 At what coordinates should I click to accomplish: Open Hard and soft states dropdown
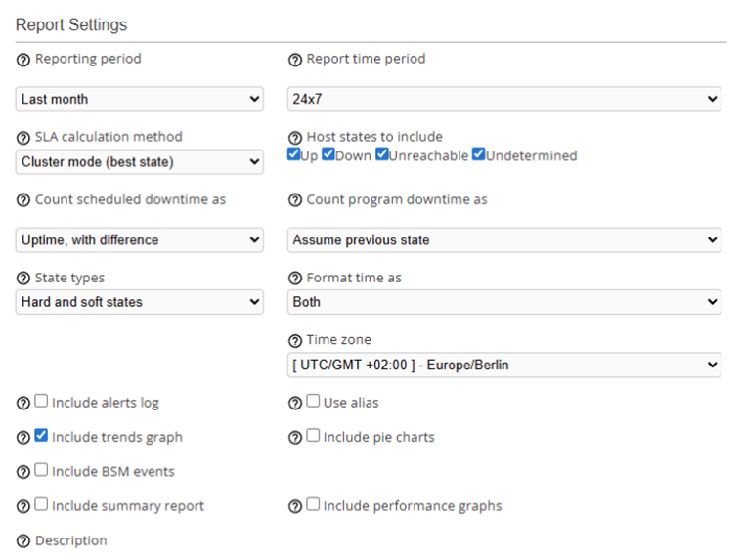(x=139, y=302)
